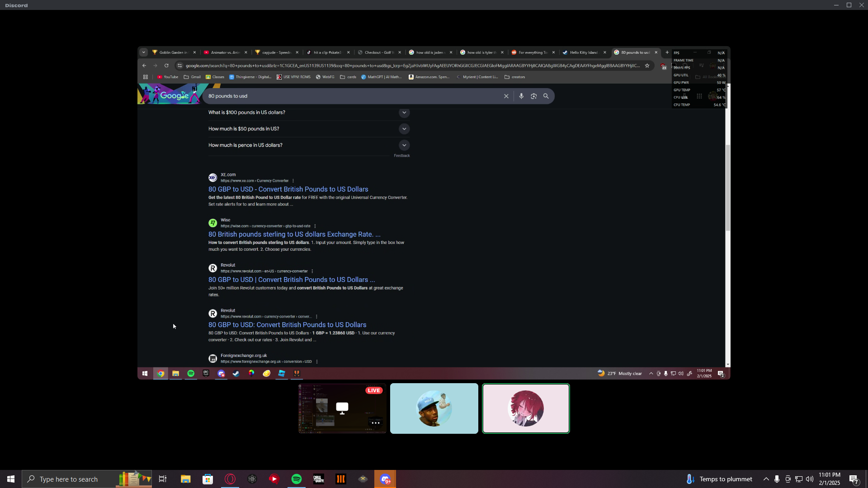Open File Explorer from the taskbar
The image size is (868, 488).
tap(186, 479)
